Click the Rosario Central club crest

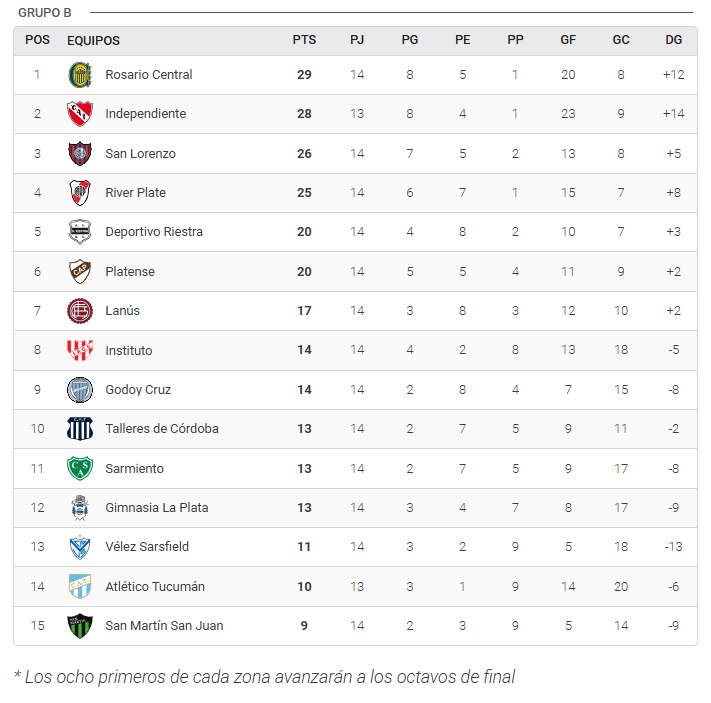(x=79, y=75)
